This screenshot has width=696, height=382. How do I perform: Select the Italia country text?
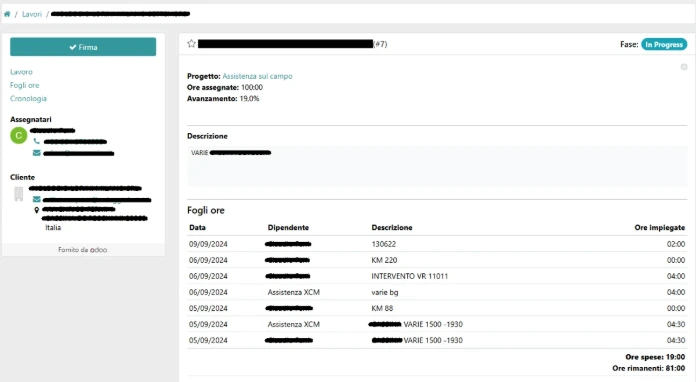tap(53, 228)
